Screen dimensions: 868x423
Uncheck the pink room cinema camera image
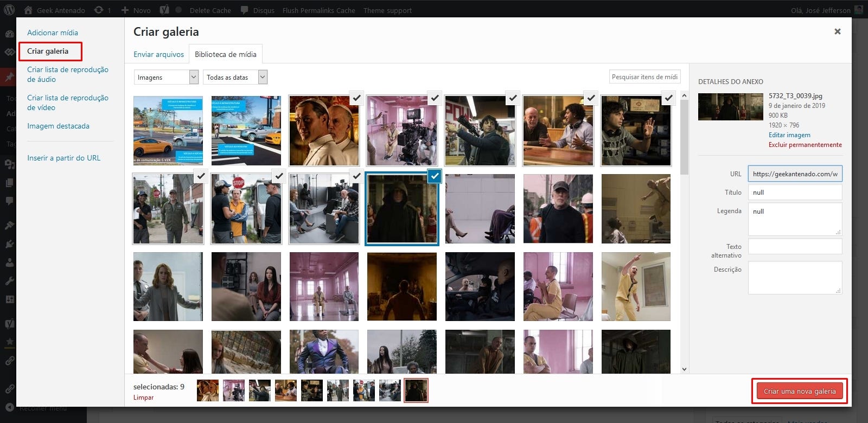434,98
